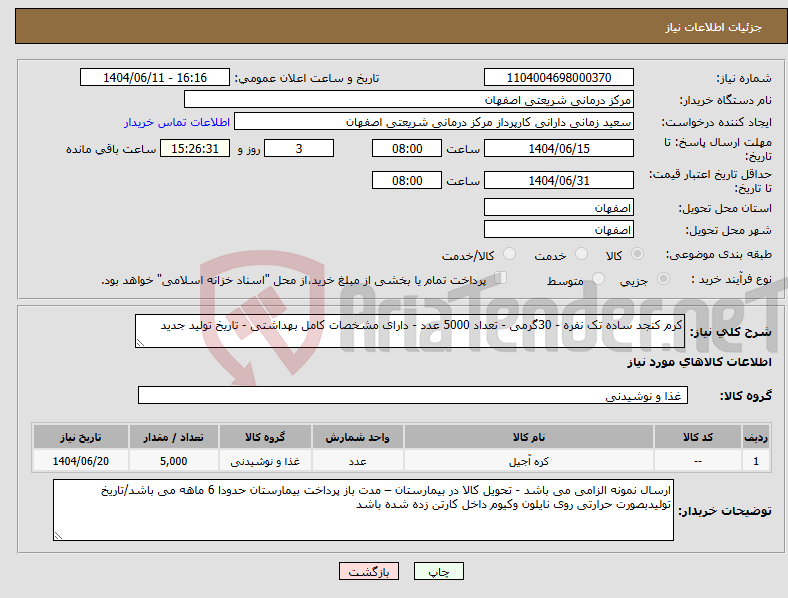Click the نام کالا column header
788x598 pixels.
click(x=529, y=437)
